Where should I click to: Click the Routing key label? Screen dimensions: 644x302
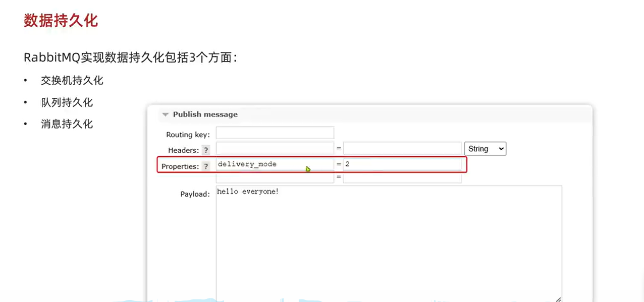coord(188,135)
